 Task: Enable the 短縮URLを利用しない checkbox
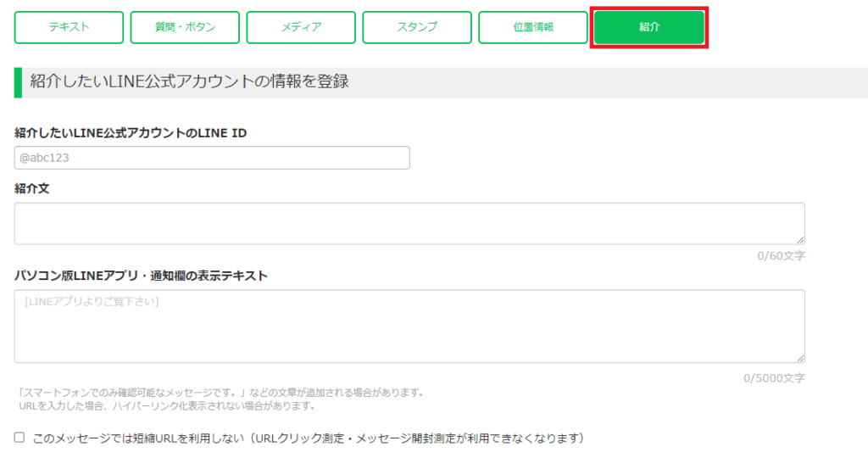pyautogui.click(x=19, y=438)
